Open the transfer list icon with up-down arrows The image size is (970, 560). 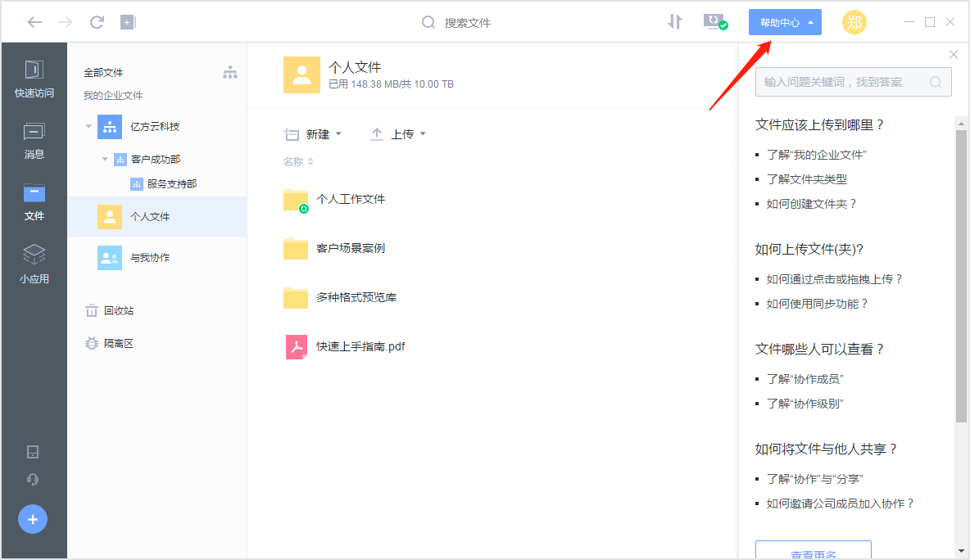pos(674,22)
